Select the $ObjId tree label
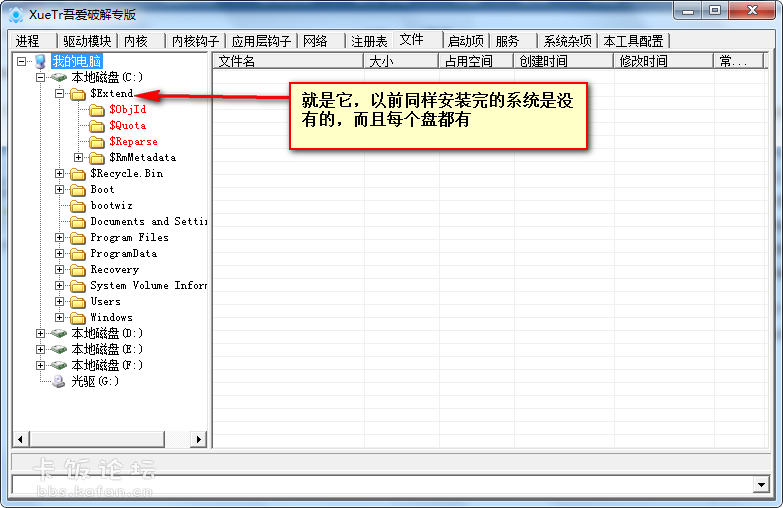783x508 pixels. click(128, 110)
